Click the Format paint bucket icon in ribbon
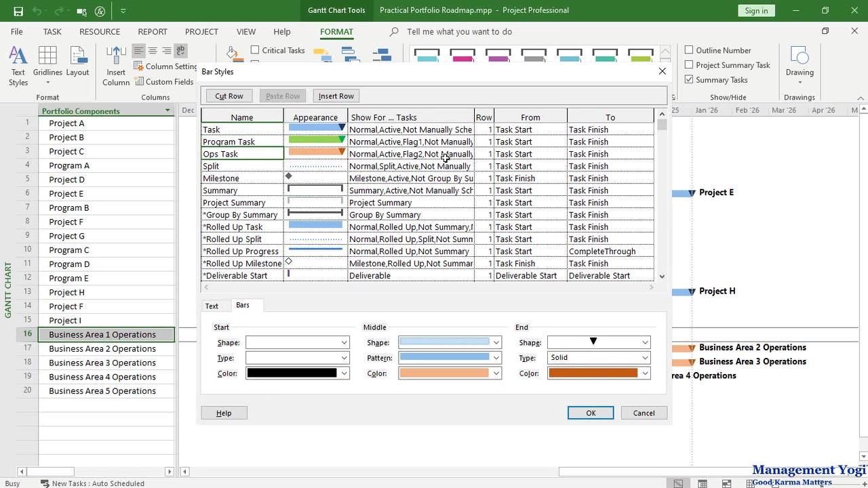Viewport: 868px width, 488px height. [232, 54]
